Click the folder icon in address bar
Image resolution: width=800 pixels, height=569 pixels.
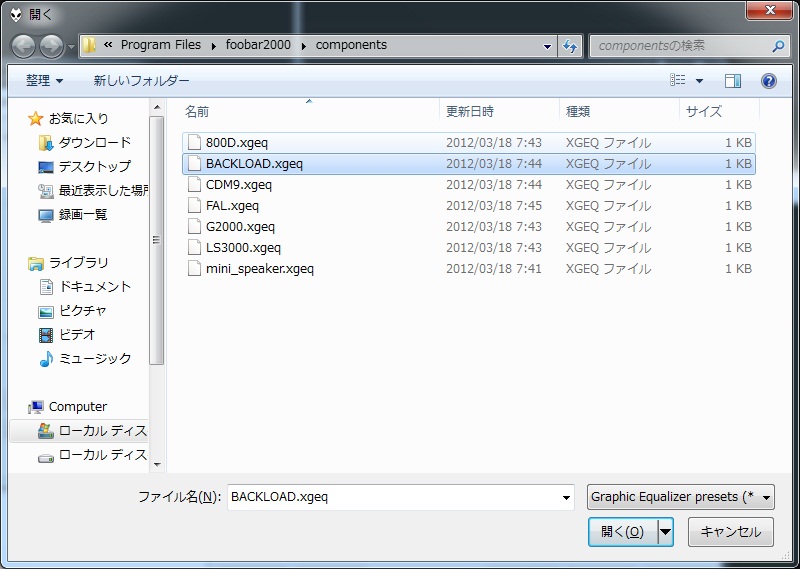tap(89, 45)
